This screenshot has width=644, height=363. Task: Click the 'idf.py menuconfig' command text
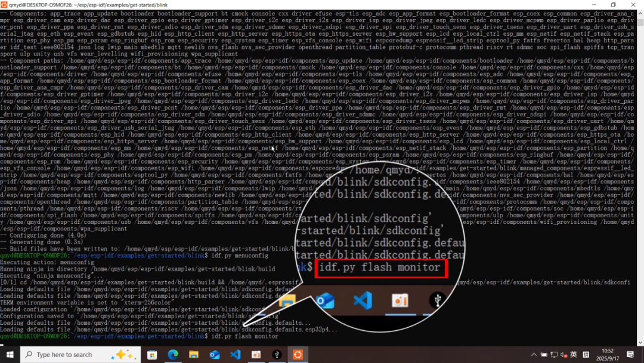[240, 256]
